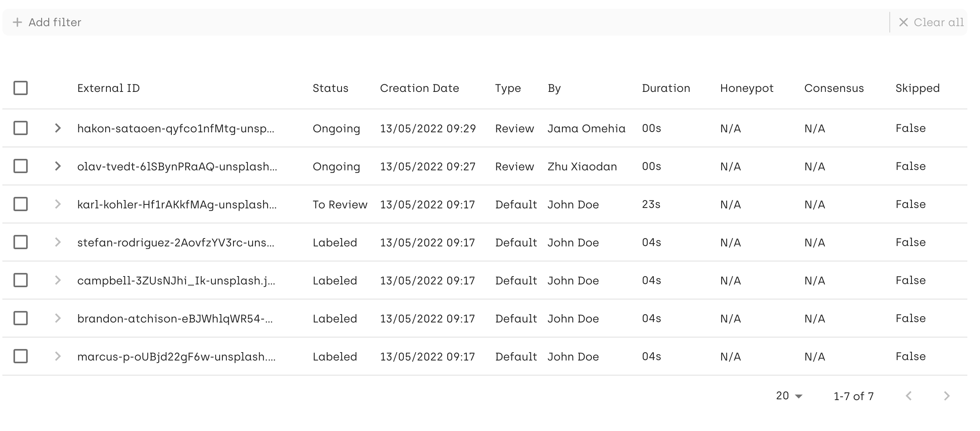Go to next page arrow
Image resolution: width=980 pixels, height=431 pixels.
[x=947, y=396]
